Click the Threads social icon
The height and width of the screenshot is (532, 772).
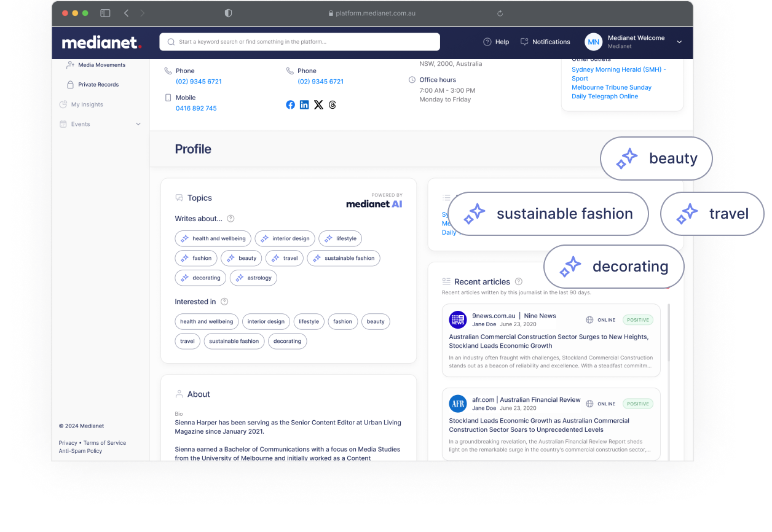[x=332, y=104]
